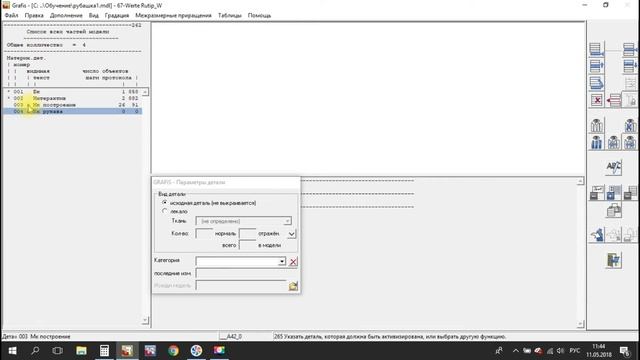
Task: Select the исходная деталь radio button
Action: 164,202
